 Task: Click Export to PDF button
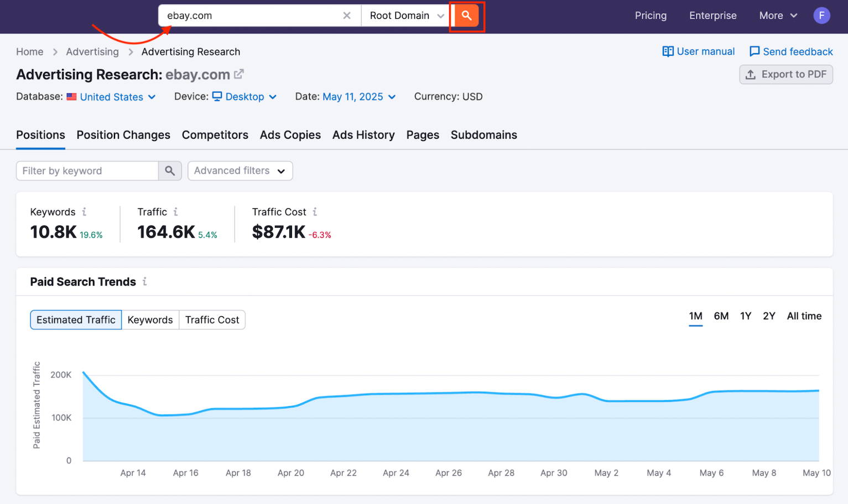785,75
